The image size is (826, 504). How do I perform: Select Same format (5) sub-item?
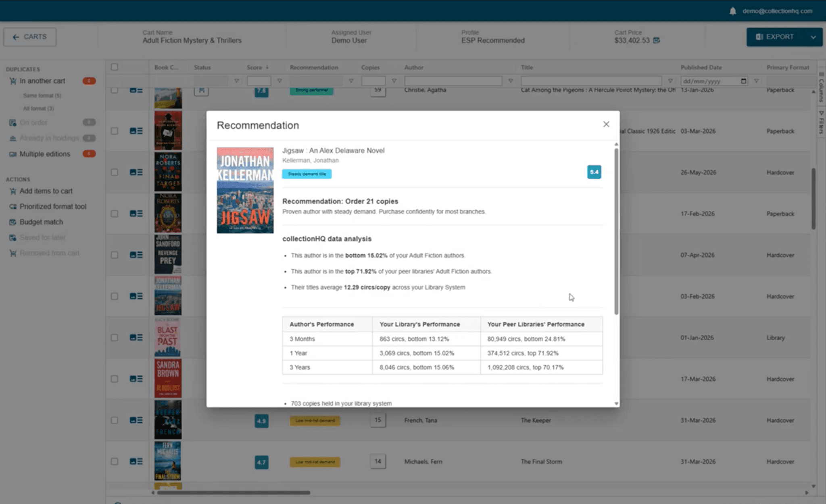tap(42, 96)
